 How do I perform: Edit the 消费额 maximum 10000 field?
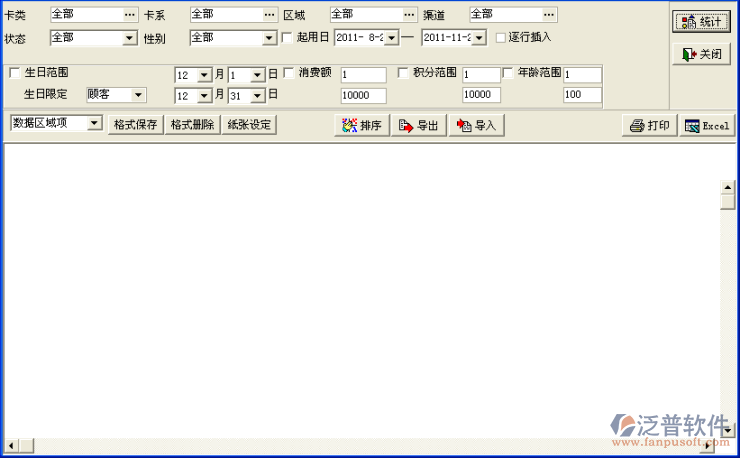tap(363, 95)
